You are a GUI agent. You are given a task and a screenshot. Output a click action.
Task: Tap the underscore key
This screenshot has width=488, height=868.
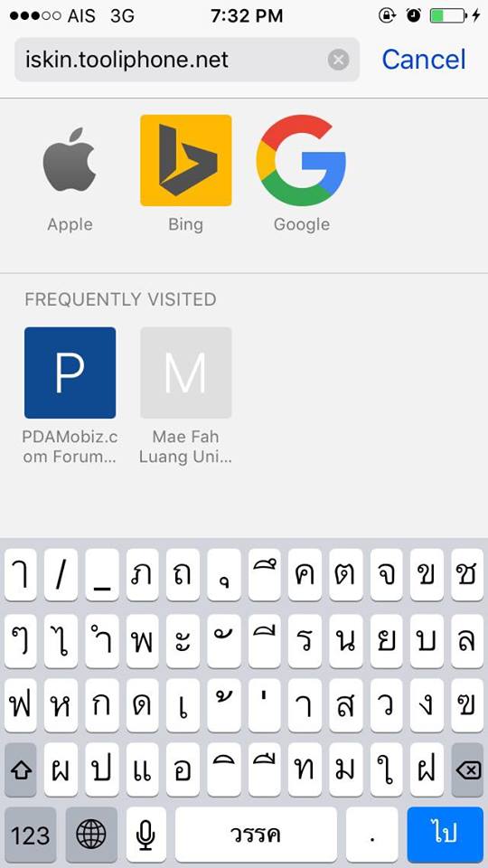pyautogui.click(x=102, y=575)
